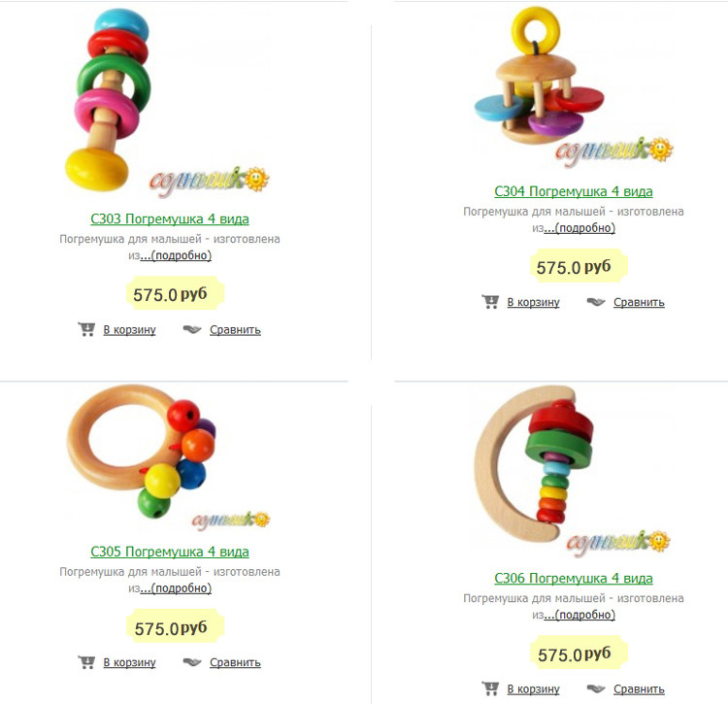The width and height of the screenshot is (728, 704).
Task: Click the compare handshake icon for C303
Action: 192,330
